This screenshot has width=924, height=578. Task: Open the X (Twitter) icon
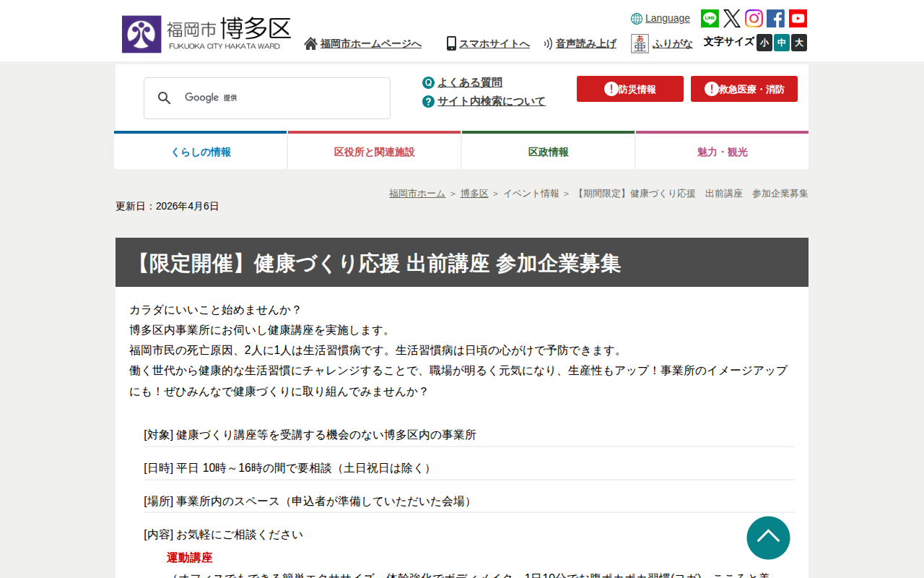732,19
